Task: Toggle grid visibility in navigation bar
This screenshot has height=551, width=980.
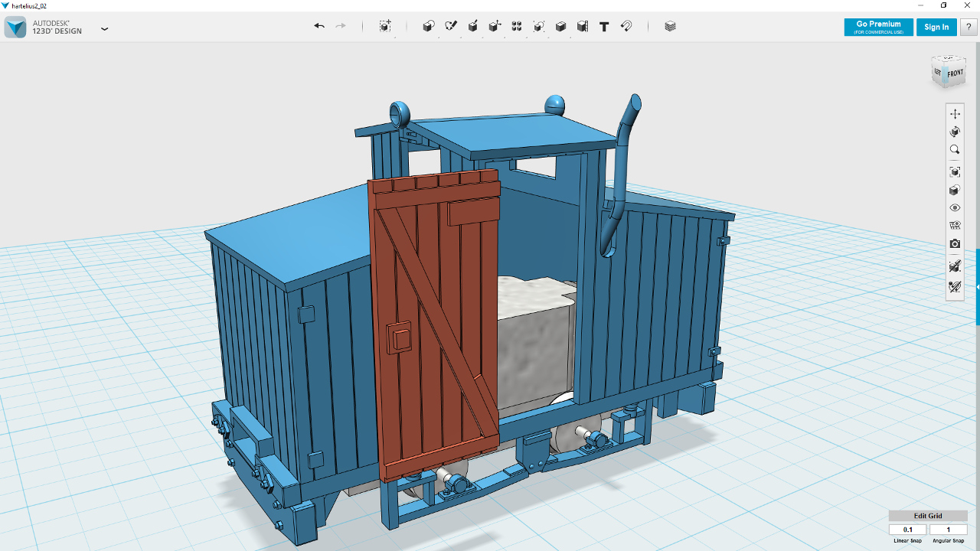Action: pos(955,226)
